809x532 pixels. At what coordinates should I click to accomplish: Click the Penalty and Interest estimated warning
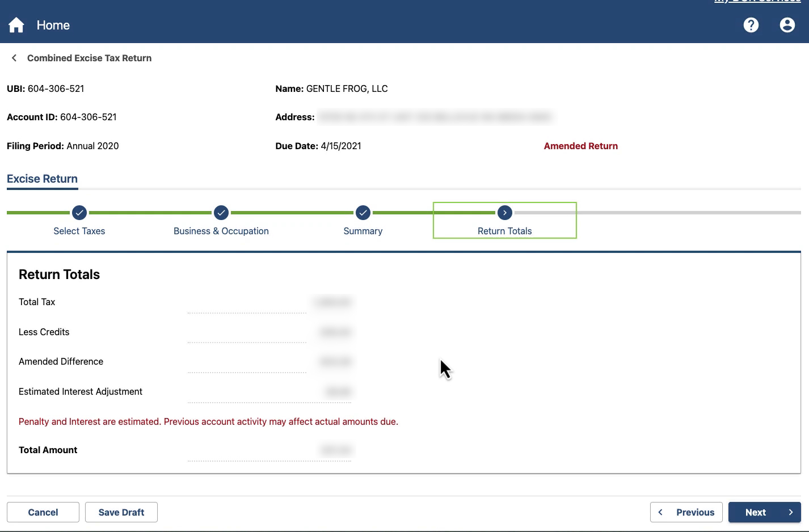click(x=208, y=421)
